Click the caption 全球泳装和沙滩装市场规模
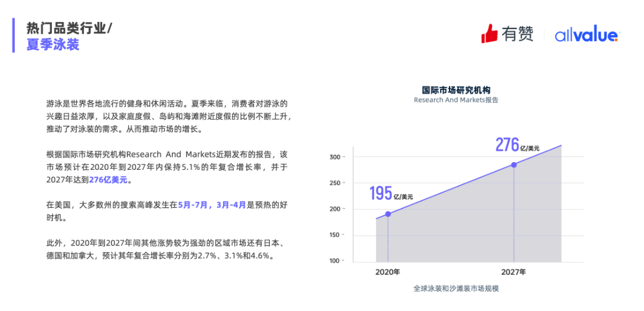This screenshot has width=644, height=311. point(456,288)
